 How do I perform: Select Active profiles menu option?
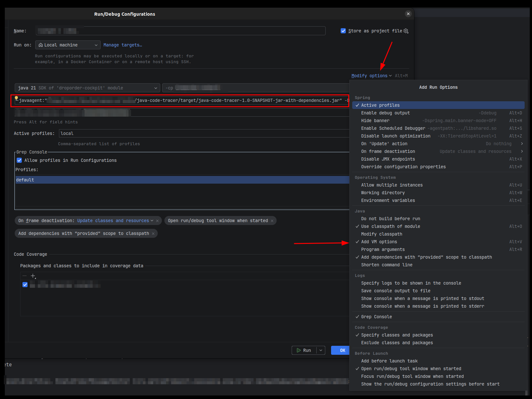pos(438,105)
